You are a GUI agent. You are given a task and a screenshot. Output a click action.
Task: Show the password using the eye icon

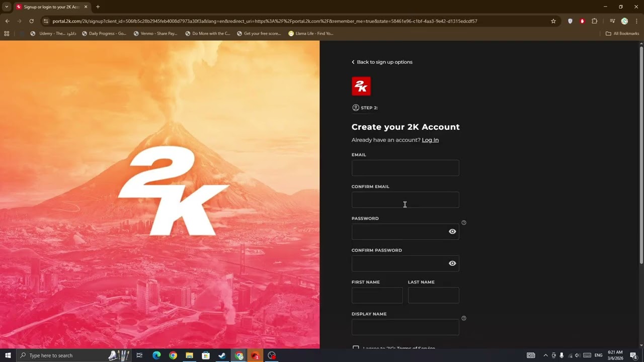(x=452, y=232)
